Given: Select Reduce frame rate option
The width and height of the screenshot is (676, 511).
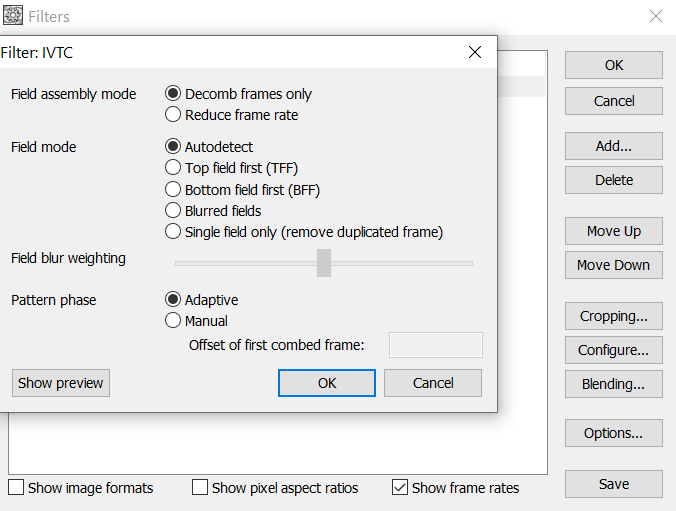Looking at the screenshot, I should (x=173, y=115).
